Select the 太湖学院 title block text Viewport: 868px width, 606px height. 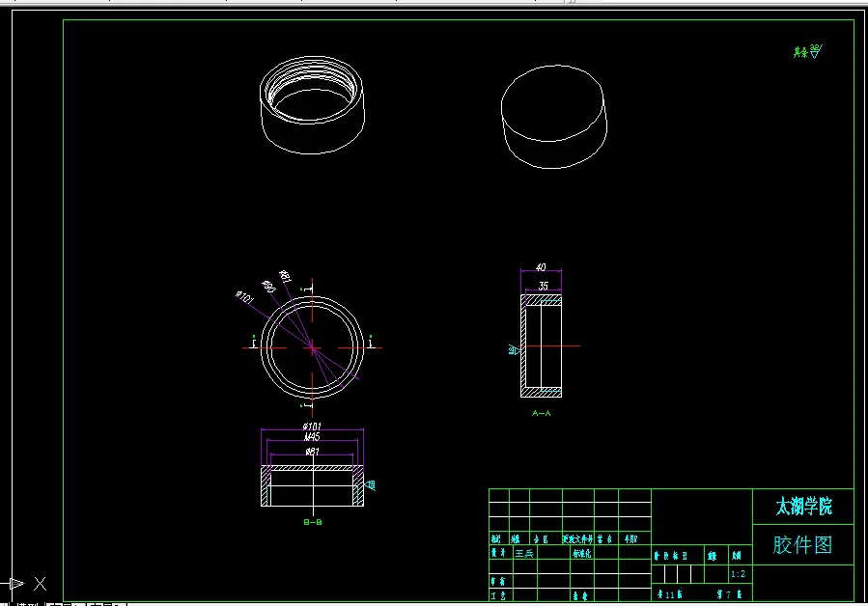[x=803, y=507]
